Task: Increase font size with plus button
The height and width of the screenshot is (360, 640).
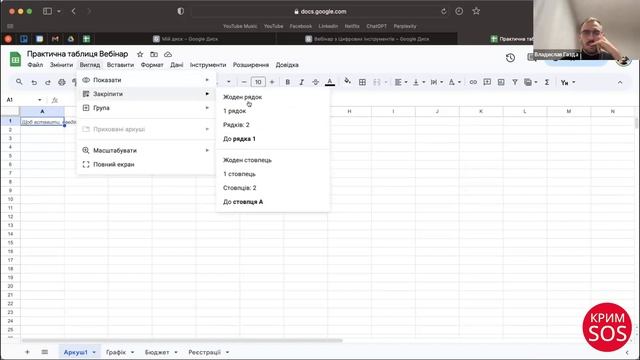Action: click(x=272, y=82)
